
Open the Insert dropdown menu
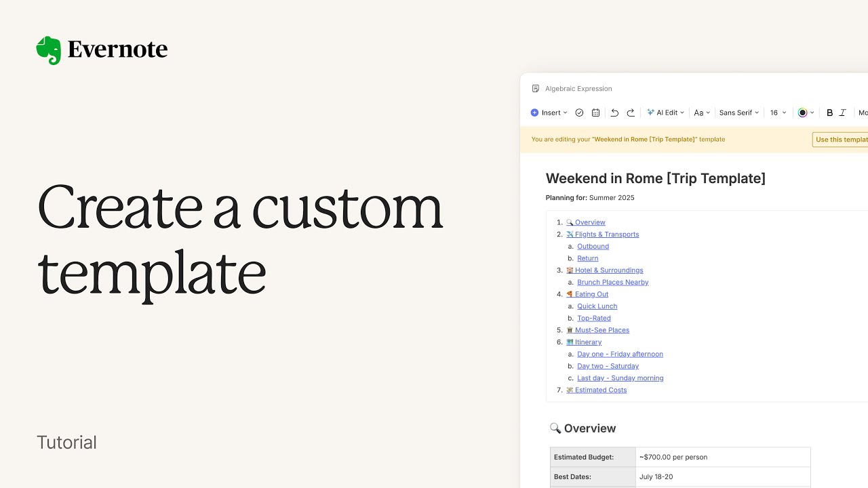pos(549,113)
